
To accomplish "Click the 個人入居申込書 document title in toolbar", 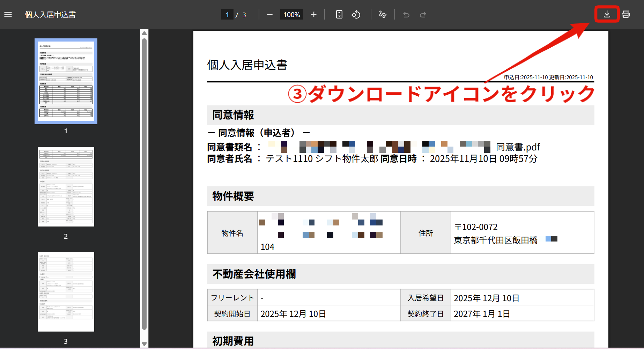I will [50, 14].
